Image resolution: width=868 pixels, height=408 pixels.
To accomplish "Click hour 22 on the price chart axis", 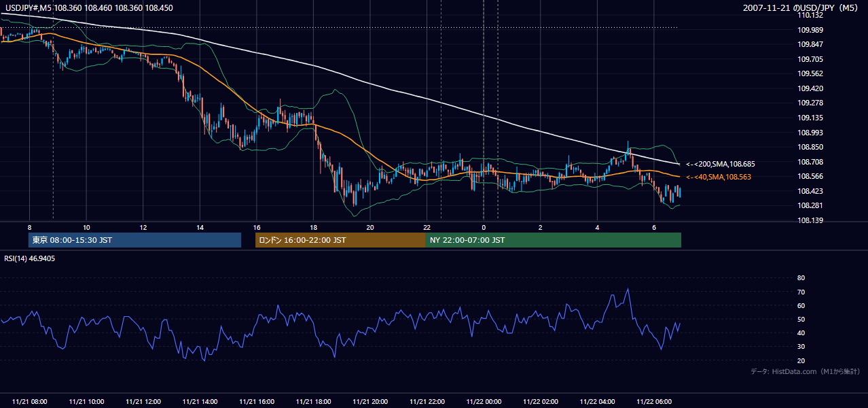I will (427, 226).
